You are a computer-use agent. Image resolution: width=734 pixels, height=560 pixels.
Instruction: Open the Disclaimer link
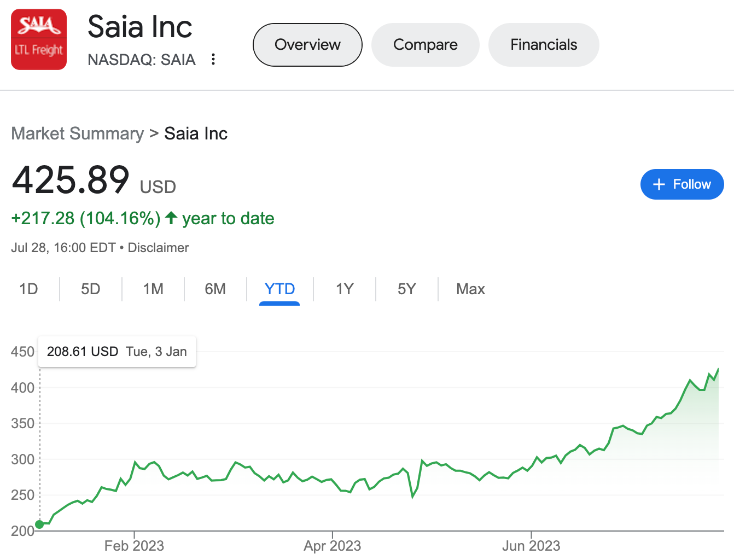tap(158, 248)
